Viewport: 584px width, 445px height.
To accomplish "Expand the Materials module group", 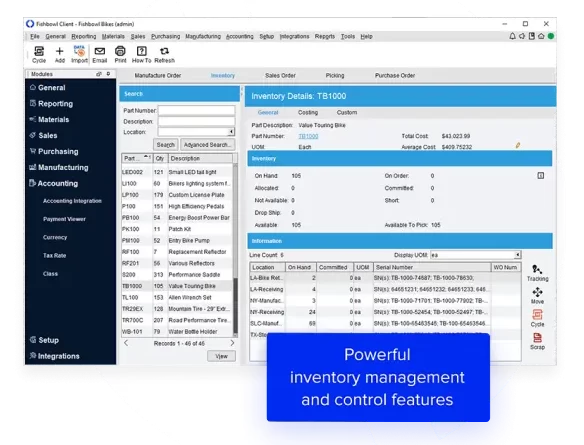I will [49, 120].
